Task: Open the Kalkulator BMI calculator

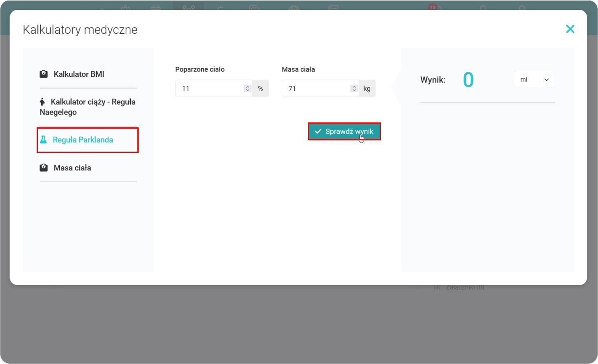Action: [79, 74]
